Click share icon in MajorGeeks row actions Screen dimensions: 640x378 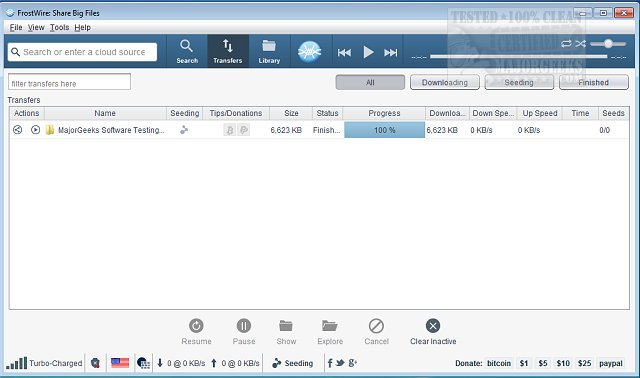[x=18, y=130]
